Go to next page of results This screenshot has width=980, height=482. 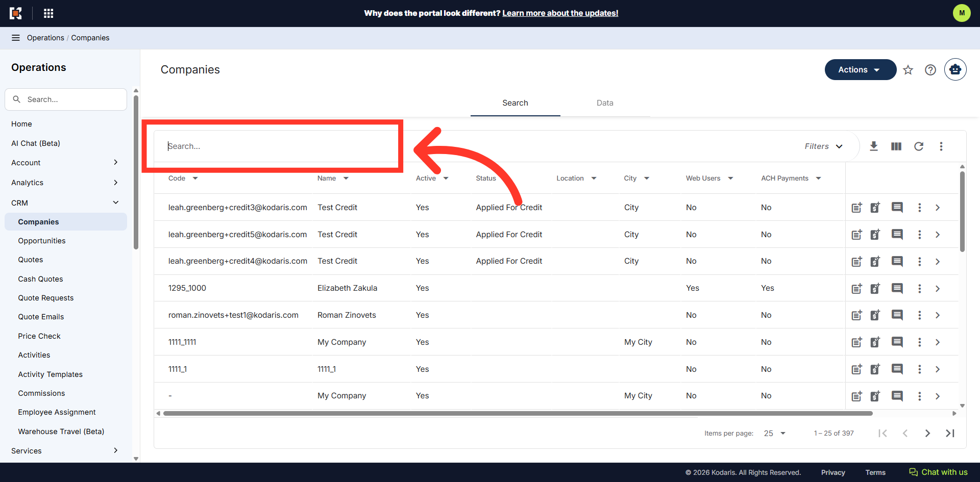[927, 434]
